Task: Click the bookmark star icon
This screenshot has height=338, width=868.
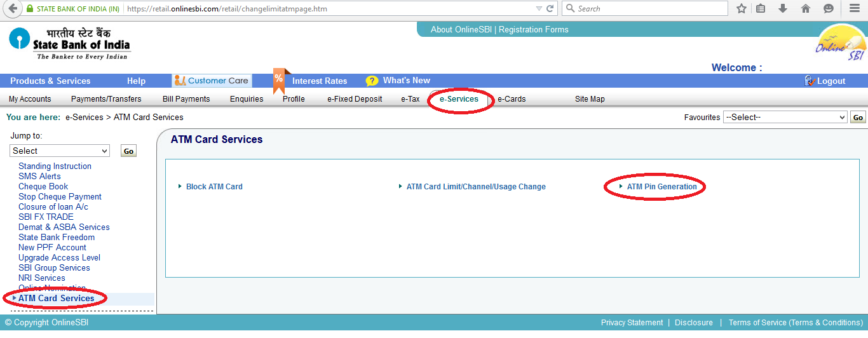Action: (x=742, y=9)
